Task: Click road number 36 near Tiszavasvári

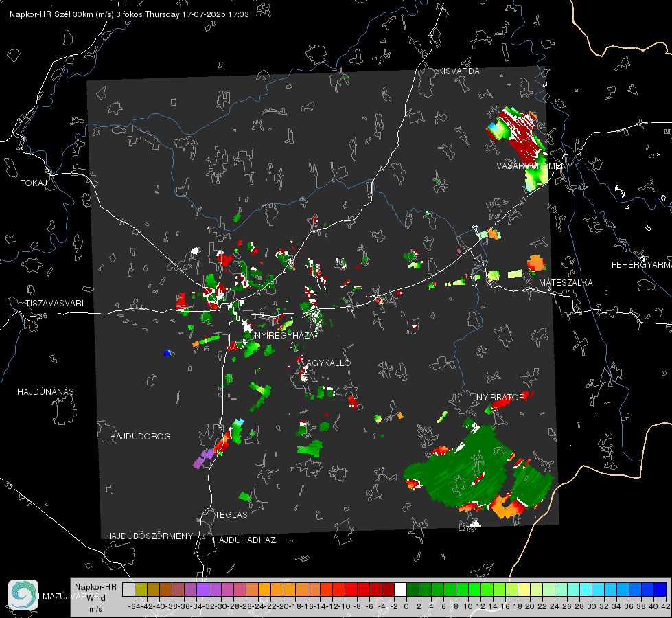Action: (43, 316)
